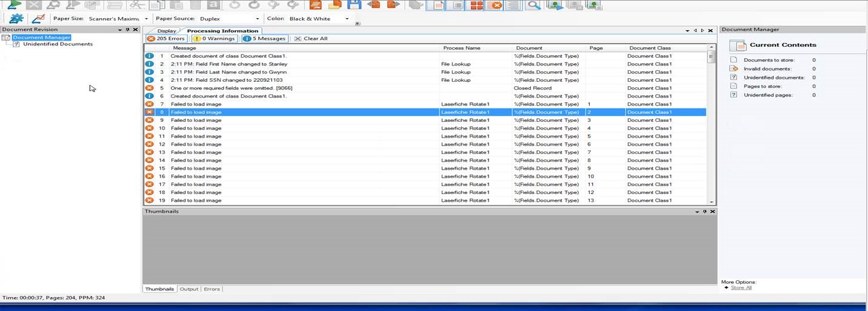Toggle the orange X error view button
The height and width of the screenshot is (311, 868).
(495, 5)
